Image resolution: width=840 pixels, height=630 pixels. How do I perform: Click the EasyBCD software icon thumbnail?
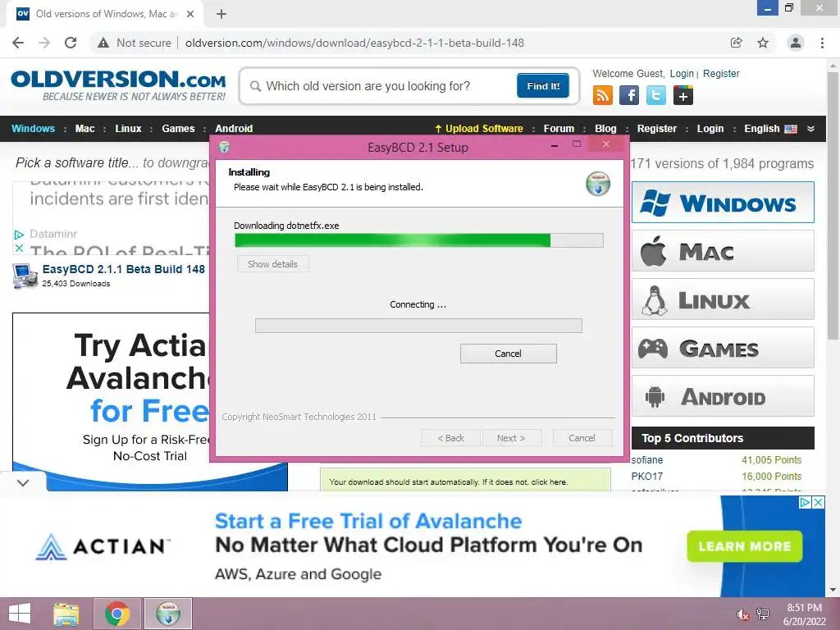pos(25,276)
